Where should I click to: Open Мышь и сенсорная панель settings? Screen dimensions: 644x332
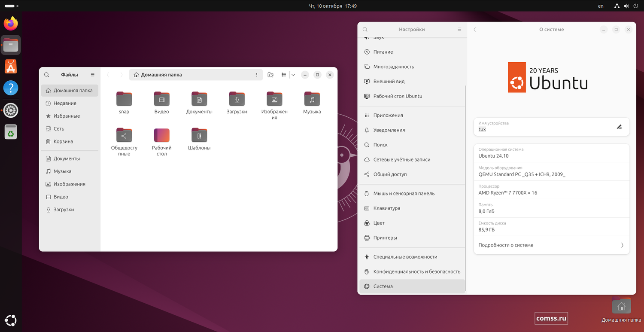(x=412, y=194)
